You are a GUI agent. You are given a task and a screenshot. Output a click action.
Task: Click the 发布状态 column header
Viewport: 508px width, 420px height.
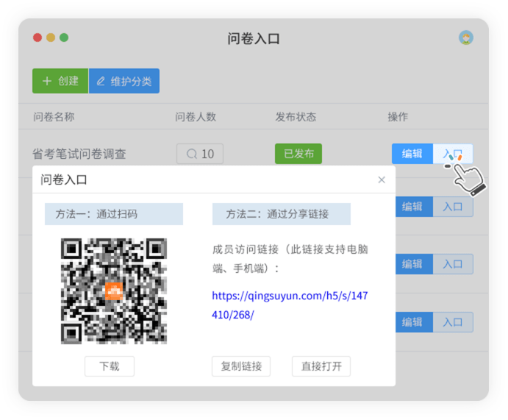[296, 117]
